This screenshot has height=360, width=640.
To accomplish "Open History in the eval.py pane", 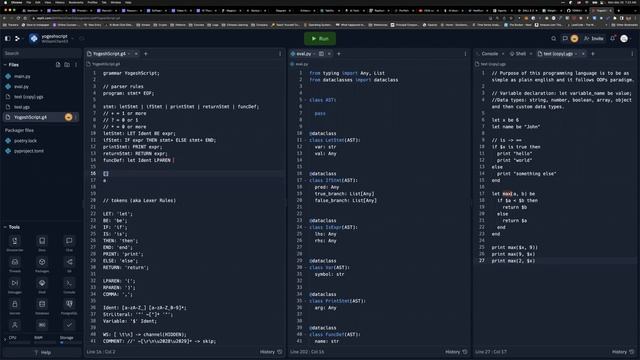I will click(x=456, y=352).
